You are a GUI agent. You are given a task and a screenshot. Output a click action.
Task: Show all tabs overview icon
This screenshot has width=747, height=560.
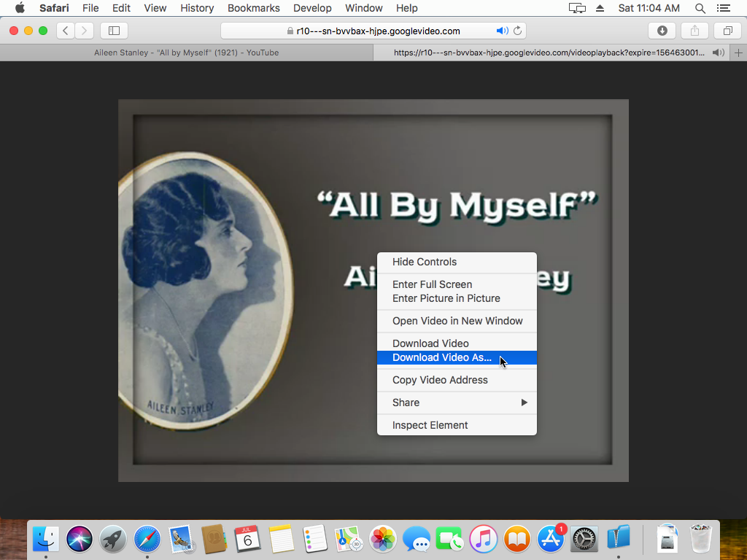(727, 31)
